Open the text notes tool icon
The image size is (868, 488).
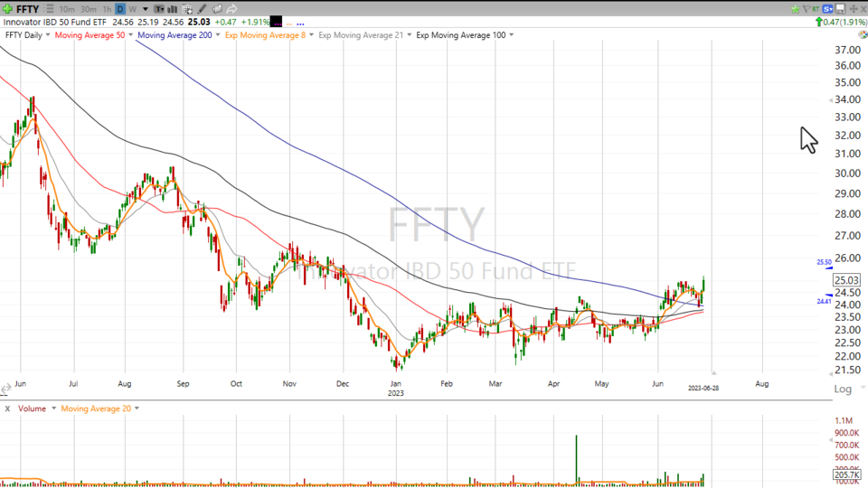(159, 9)
